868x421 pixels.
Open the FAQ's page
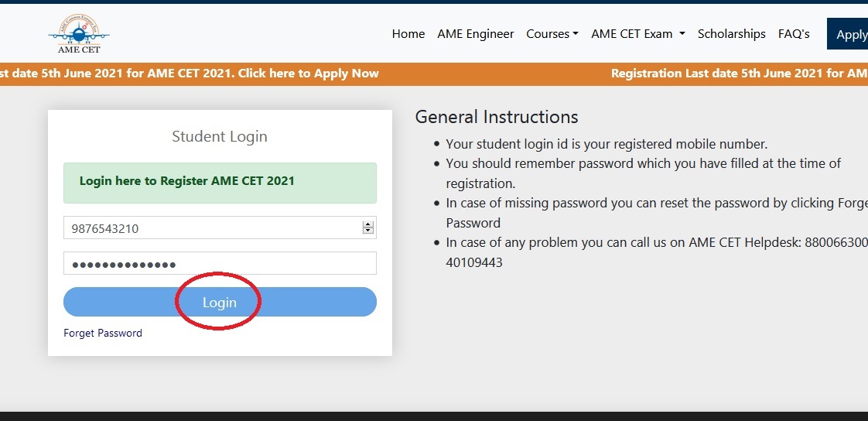pos(794,34)
